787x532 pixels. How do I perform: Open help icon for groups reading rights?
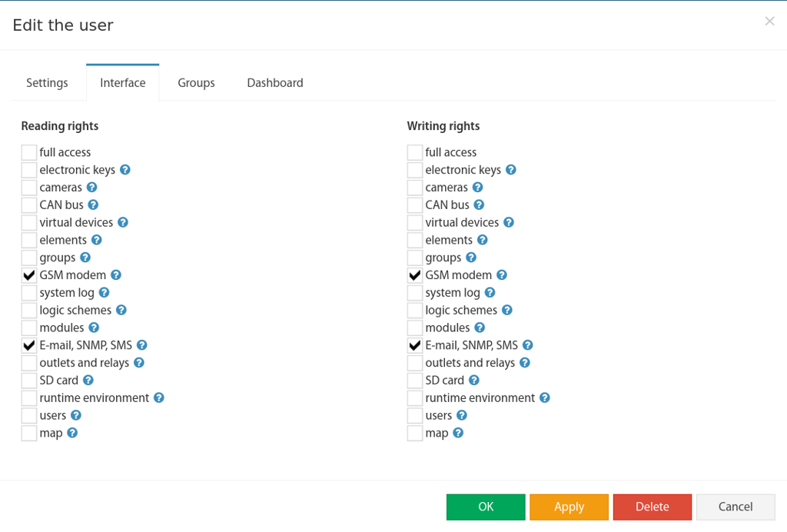[x=85, y=258]
